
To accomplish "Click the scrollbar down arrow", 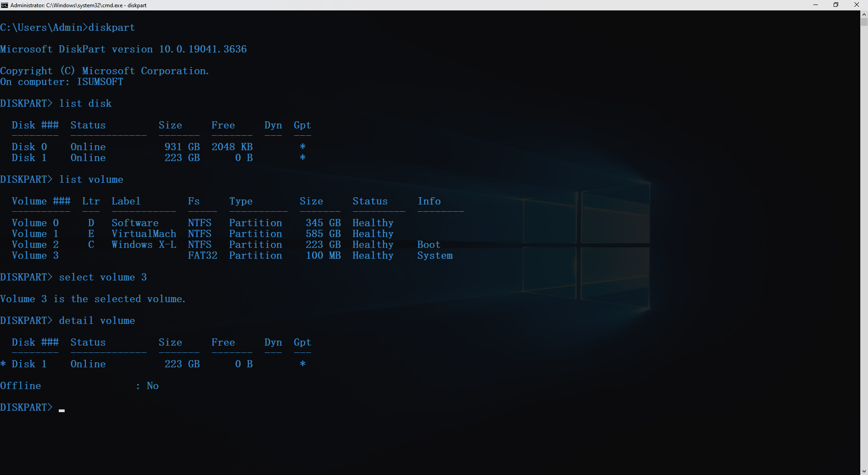I will pyautogui.click(x=864, y=471).
